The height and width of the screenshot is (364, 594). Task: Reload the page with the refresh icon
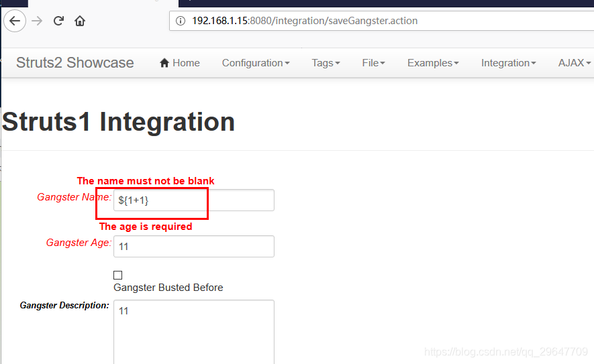point(58,21)
